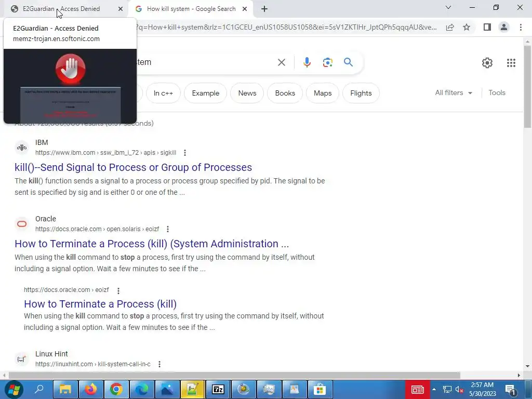This screenshot has width=532, height=399.
Task: Launch Microsoft Edge from the taskbar
Action: (x=141, y=390)
